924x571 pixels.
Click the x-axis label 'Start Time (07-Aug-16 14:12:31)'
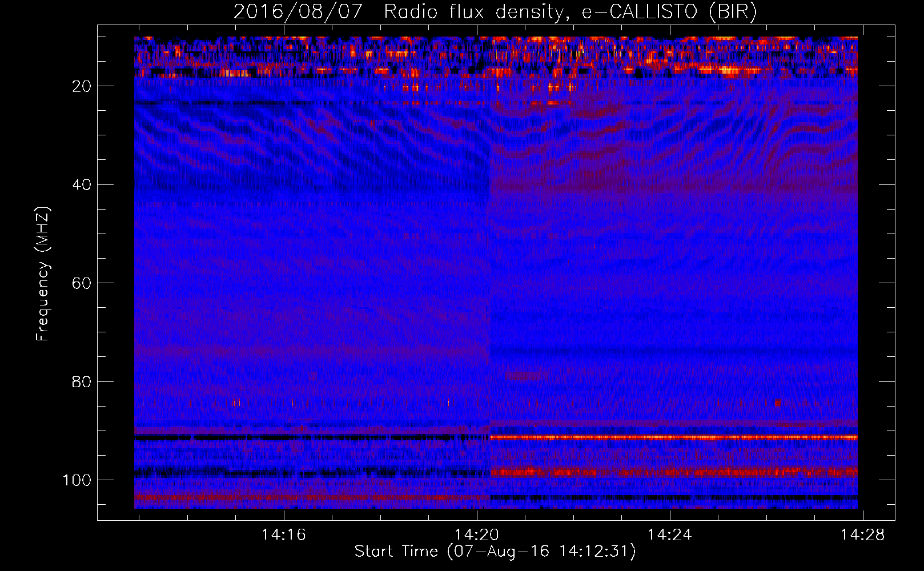(x=495, y=552)
